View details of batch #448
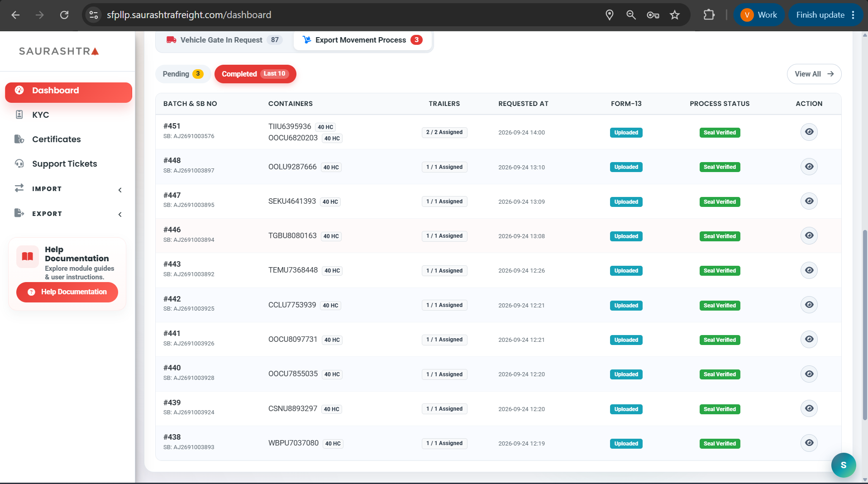The image size is (868, 484). pyautogui.click(x=809, y=167)
